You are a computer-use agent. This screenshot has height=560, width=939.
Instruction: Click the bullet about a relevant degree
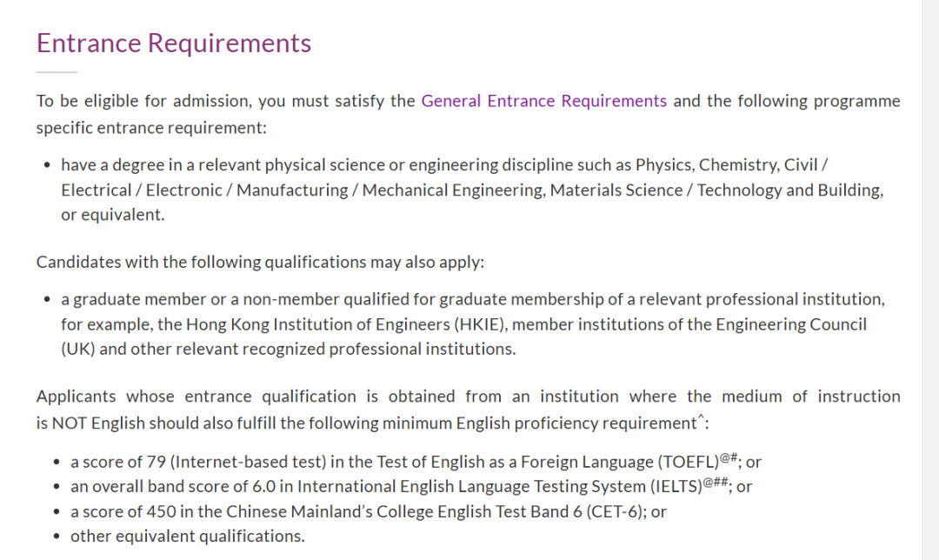[469, 190]
